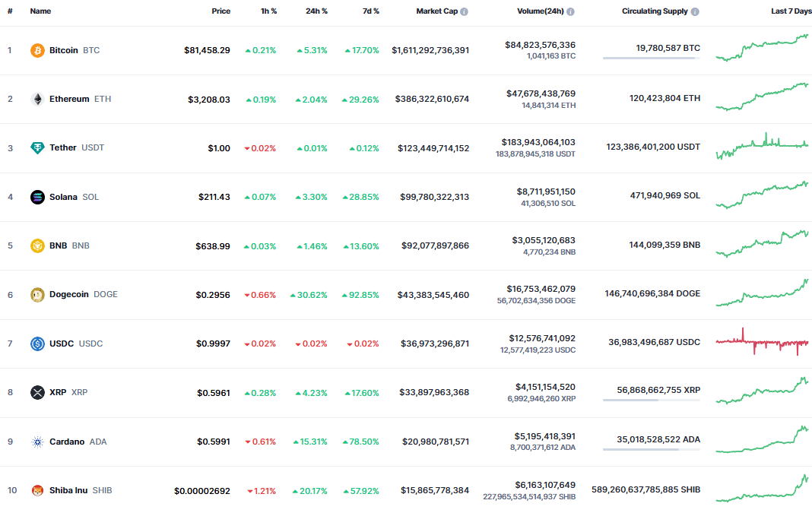Click Ethereum market cap $386,322,610,674
Viewport: 812px width, 513px height.
pos(432,99)
